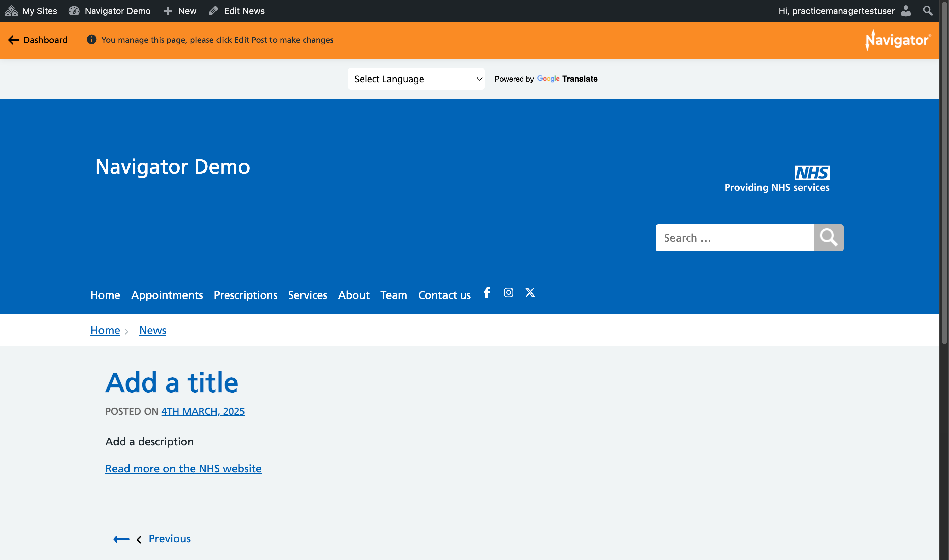The height and width of the screenshot is (560, 949).
Task: Open the About nav item
Action: click(x=353, y=295)
